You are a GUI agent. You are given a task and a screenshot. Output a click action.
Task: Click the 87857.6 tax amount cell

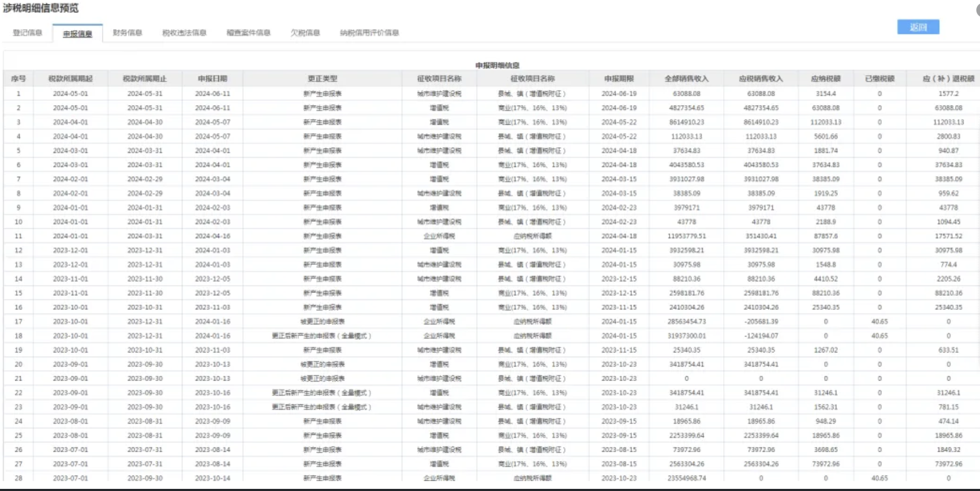pyautogui.click(x=826, y=236)
